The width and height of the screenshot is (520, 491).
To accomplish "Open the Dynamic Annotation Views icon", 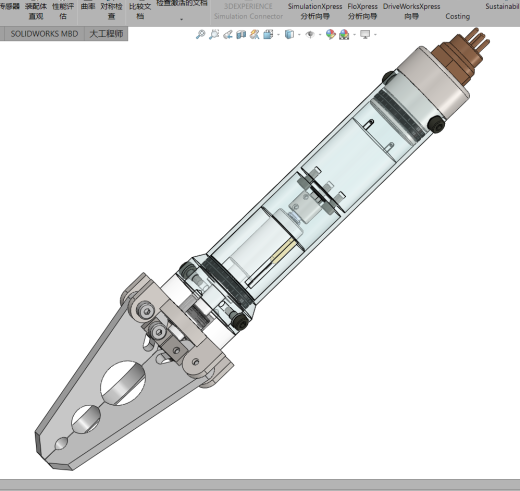I will pyautogui.click(x=255, y=34).
